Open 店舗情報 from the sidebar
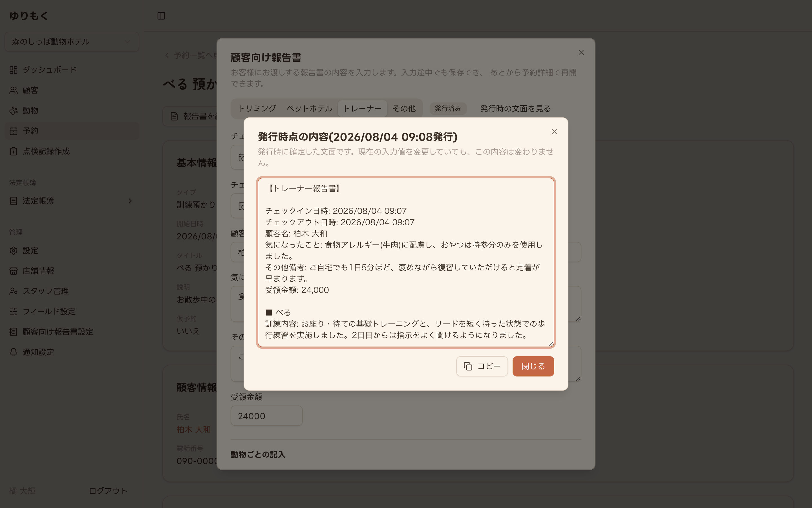This screenshot has width=812, height=508. [72, 271]
